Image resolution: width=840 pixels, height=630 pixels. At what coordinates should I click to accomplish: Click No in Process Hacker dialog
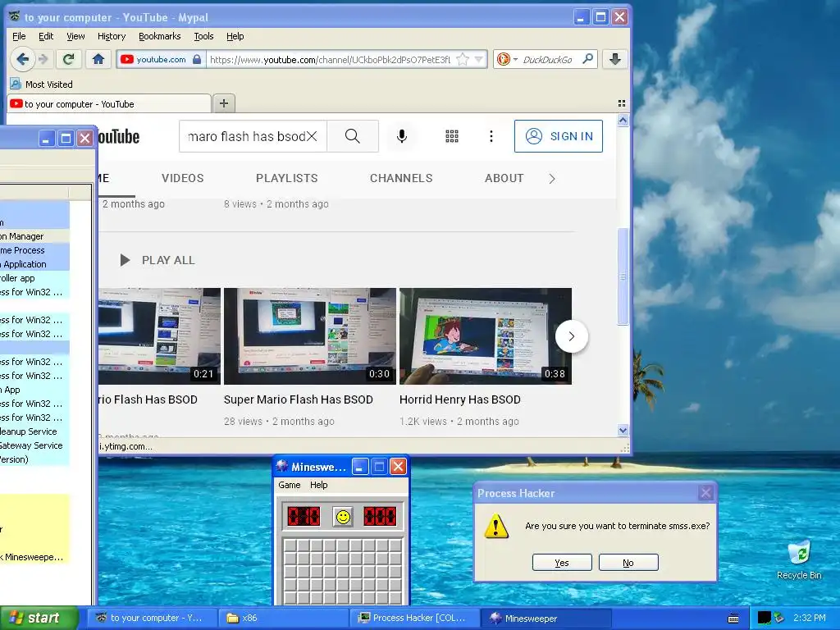pyautogui.click(x=628, y=563)
